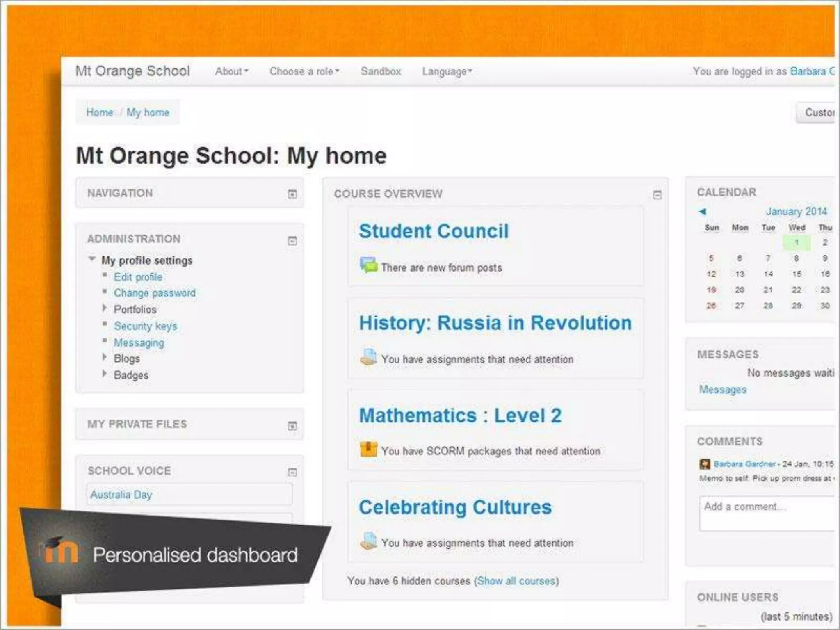This screenshot has width=840, height=630.
Task: Collapse the Course Overview block
Action: [657, 195]
